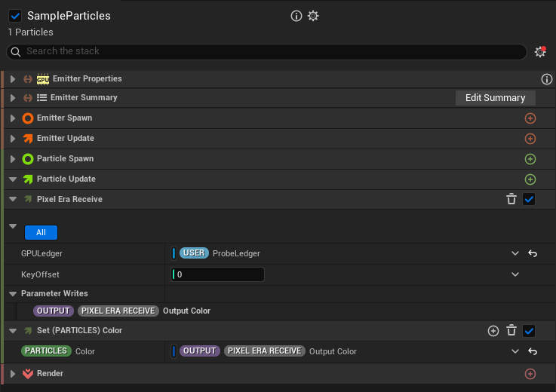Open stack view options gear with red dot
The height and width of the screenshot is (392, 556).
540,52
